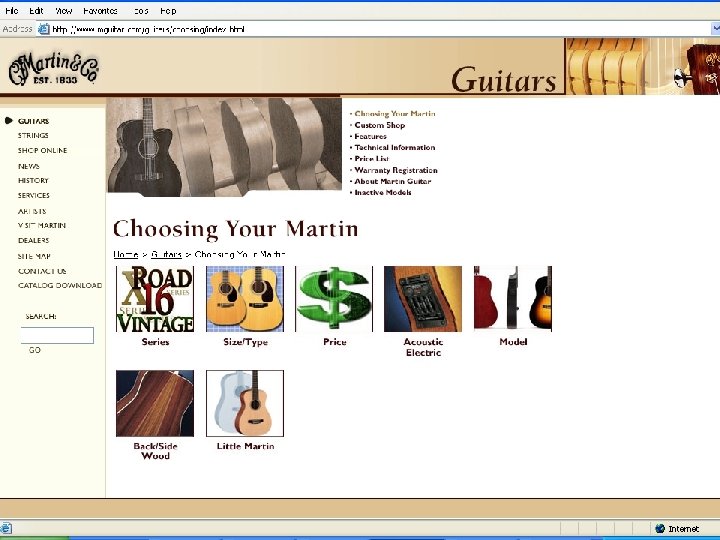
Task: Click the Model guitars thumbnail
Action: tap(513, 299)
